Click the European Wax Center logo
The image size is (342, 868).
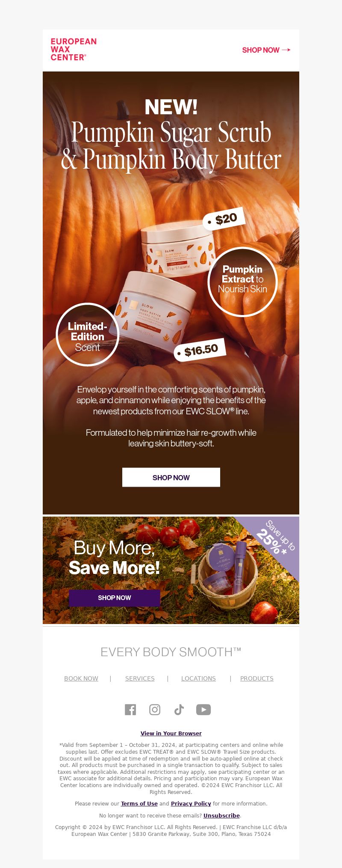tap(74, 49)
